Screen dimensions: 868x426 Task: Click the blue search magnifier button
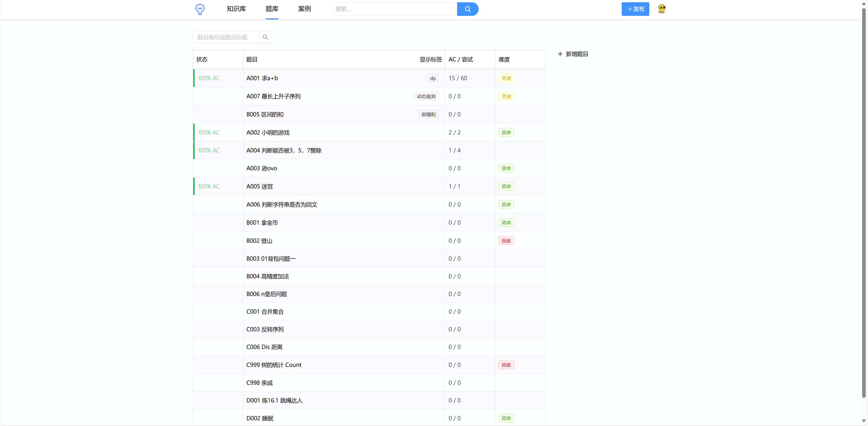tap(467, 9)
